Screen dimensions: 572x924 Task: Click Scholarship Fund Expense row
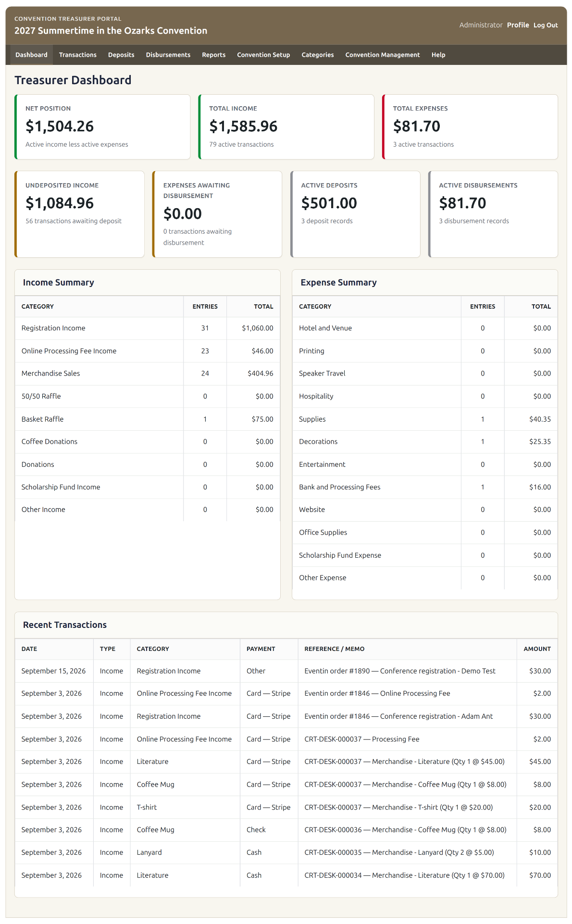pyautogui.click(x=425, y=555)
